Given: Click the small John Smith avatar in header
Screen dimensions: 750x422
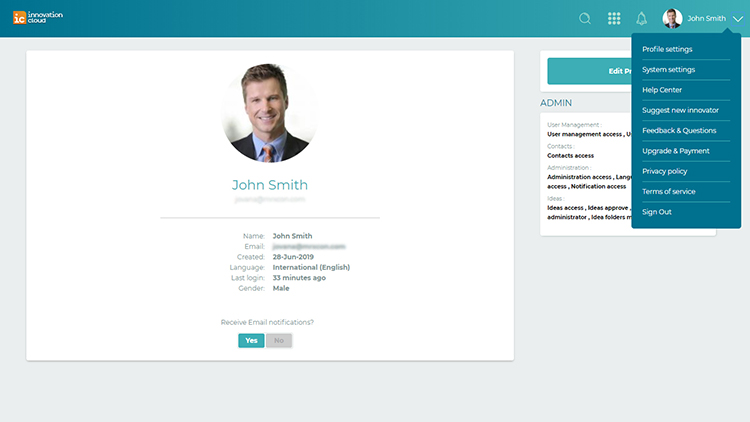Looking at the screenshot, I should 672,19.
